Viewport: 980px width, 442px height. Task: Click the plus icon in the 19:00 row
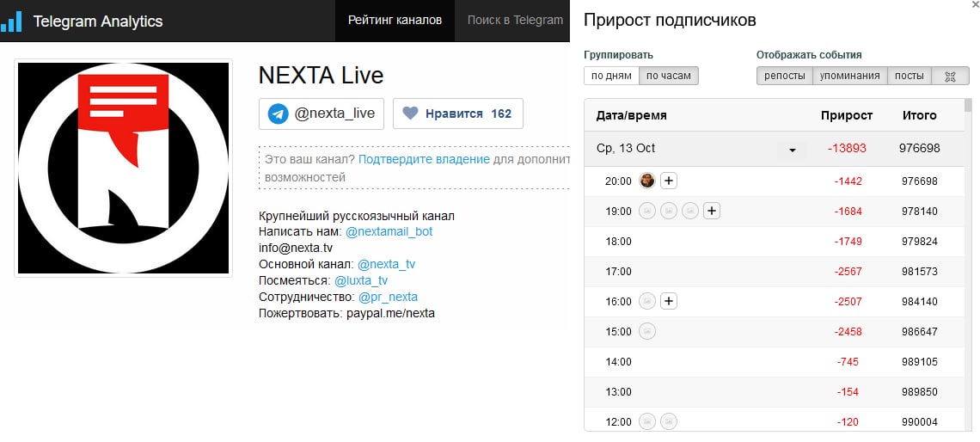click(x=711, y=212)
